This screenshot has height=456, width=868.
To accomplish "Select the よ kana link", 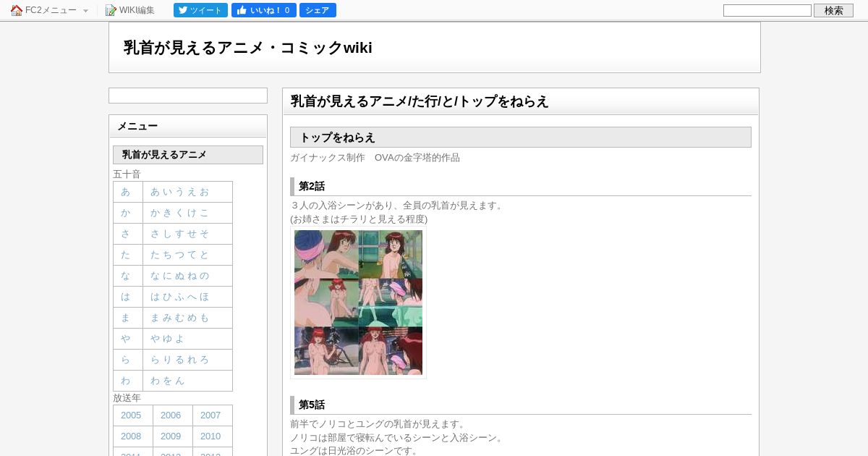I will (179, 339).
